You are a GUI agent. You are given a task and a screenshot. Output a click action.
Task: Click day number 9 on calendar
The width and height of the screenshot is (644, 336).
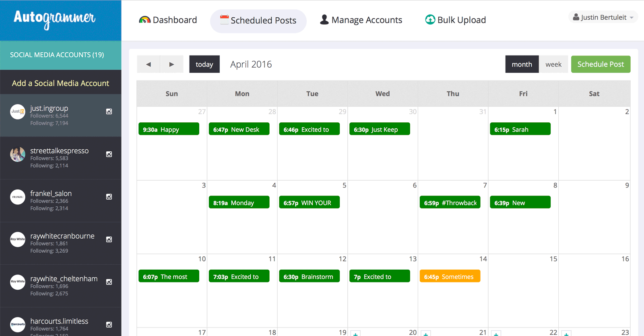[x=627, y=185]
